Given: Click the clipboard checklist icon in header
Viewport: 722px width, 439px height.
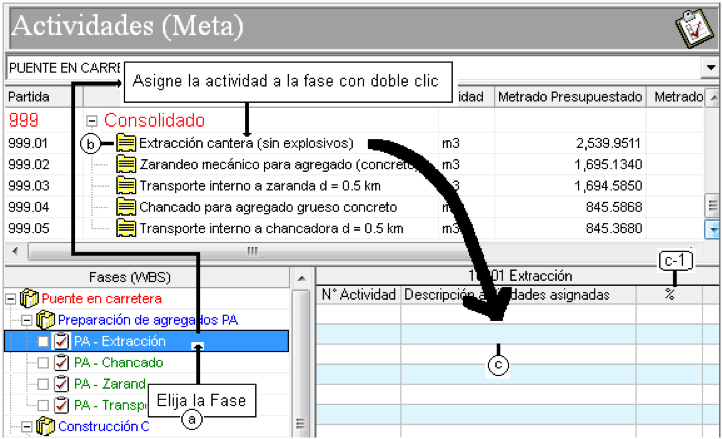Looking at the screenshot, I should tap(695, 28).
